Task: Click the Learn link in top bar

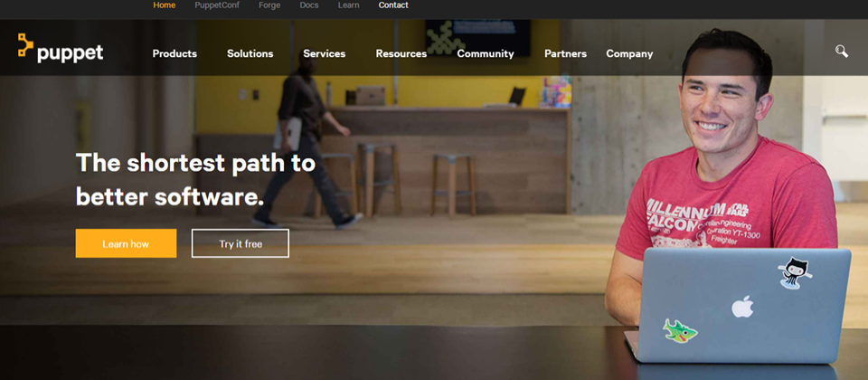Action: pyautogui.click(x=349, y=5)
